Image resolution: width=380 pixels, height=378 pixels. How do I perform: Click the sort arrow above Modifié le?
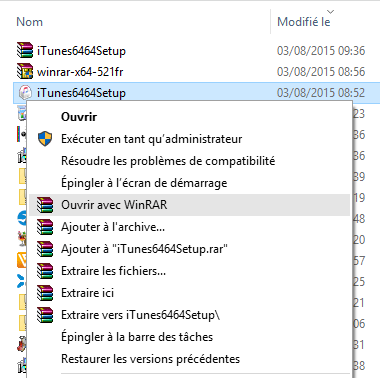pos(330,12)
